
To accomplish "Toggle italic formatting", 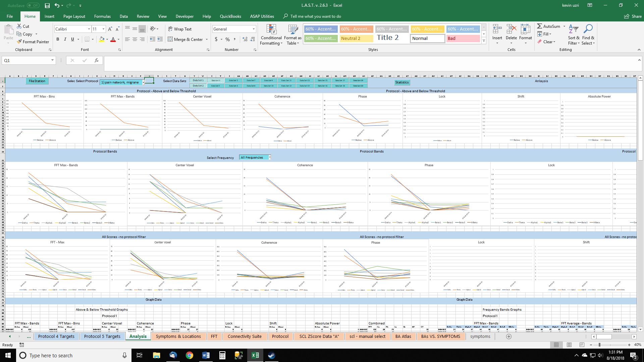I will tap(65, 39).
